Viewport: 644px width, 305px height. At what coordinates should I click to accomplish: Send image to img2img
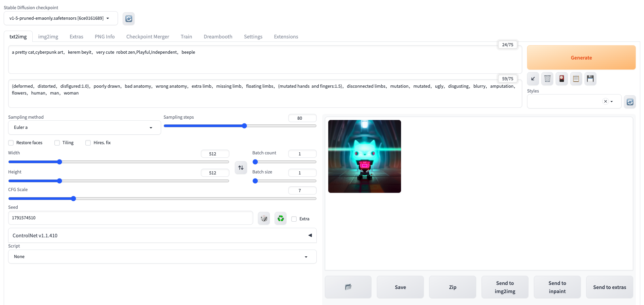click(505, 287)
